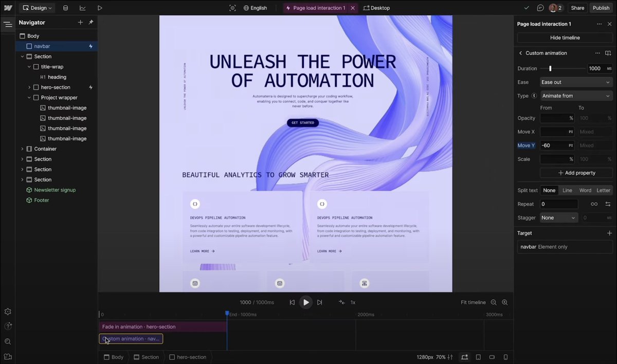Open the Ease out dropdown

(576, 82)
